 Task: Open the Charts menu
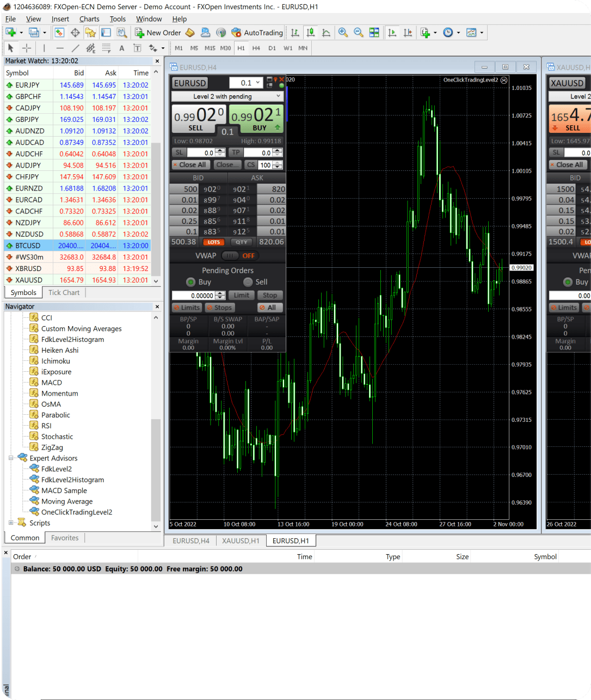coord(89,19)
